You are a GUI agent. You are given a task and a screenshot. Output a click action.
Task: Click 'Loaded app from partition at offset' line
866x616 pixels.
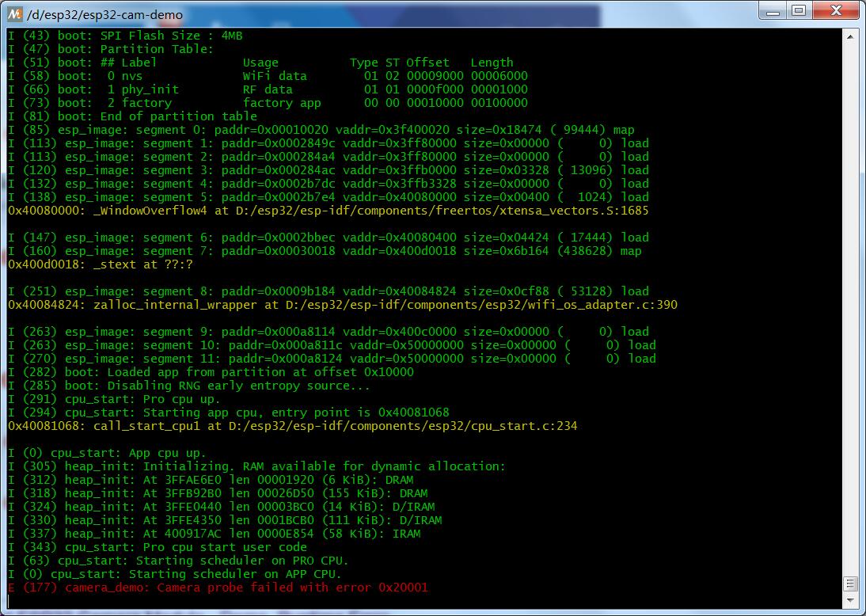tap(211, 372)
